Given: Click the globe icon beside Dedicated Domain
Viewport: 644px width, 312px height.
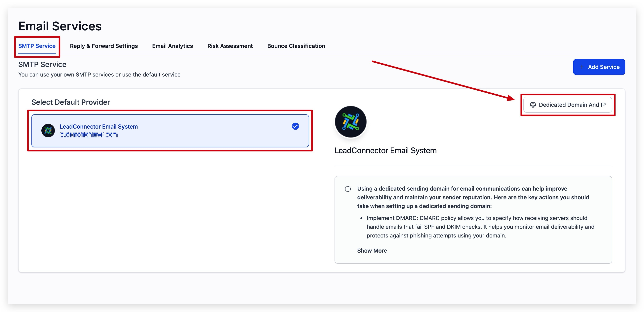Looking at the screenshot, I should (x=533, y=105).
